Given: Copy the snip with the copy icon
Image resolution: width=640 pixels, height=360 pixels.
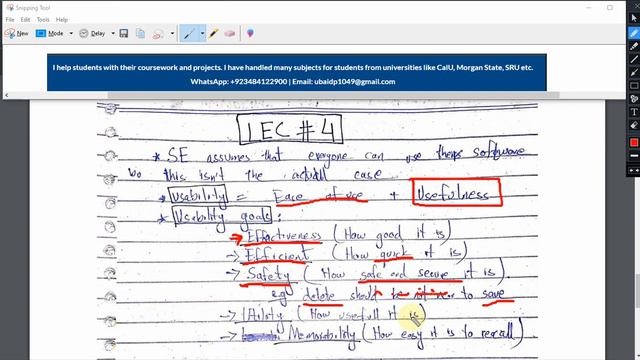Looking at the screenshot, I should pyautogui.click(x=140, y=33).
